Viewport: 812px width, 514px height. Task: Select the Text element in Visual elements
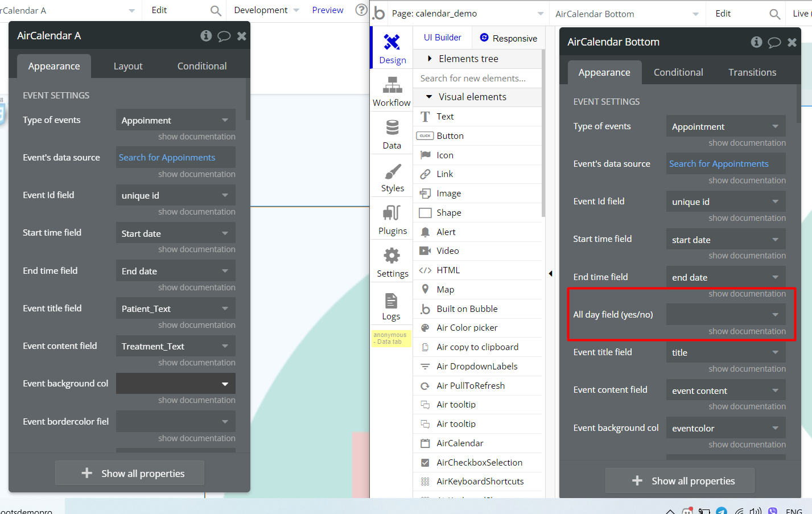click(477, 117)
